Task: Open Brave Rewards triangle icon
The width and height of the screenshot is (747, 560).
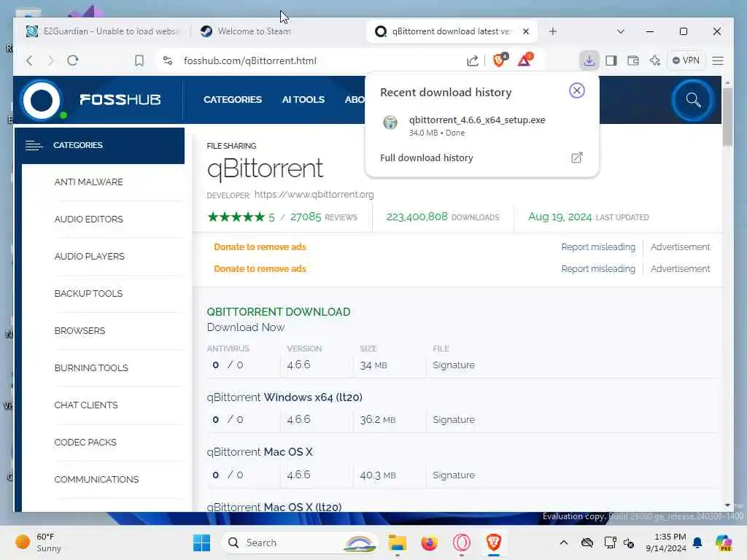Action: [525, 60]
